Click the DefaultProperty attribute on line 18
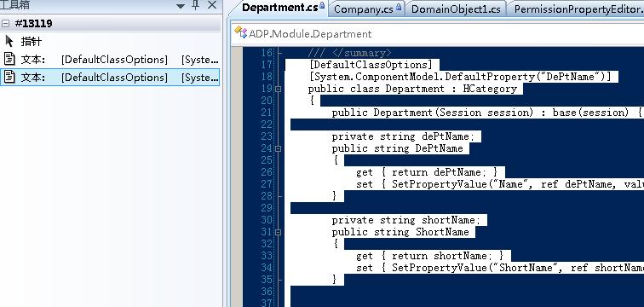The image size is (644, 307). pyautogui.click(x=460, y=77)
